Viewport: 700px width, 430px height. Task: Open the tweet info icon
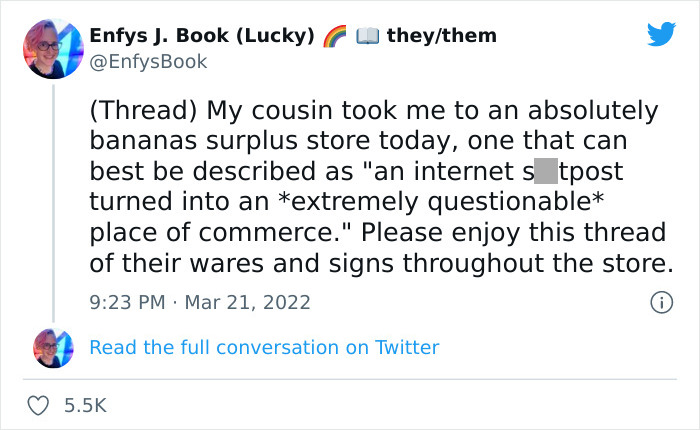659,301
